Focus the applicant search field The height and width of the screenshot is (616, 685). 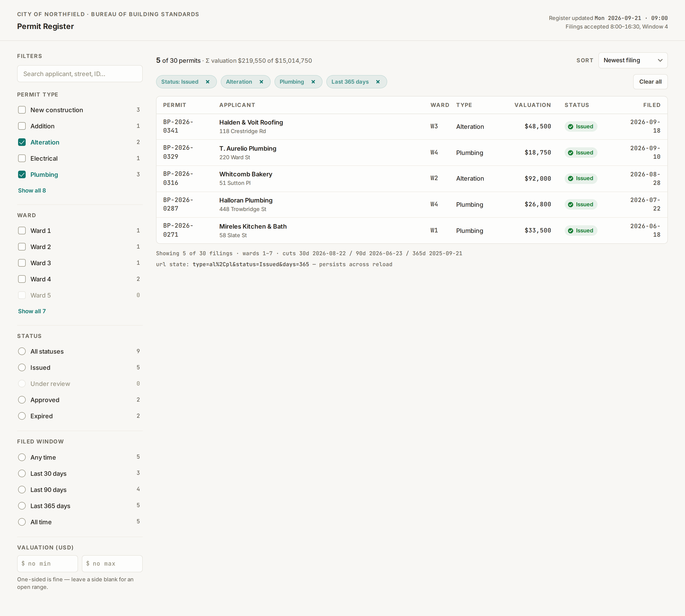coord(80,74)
